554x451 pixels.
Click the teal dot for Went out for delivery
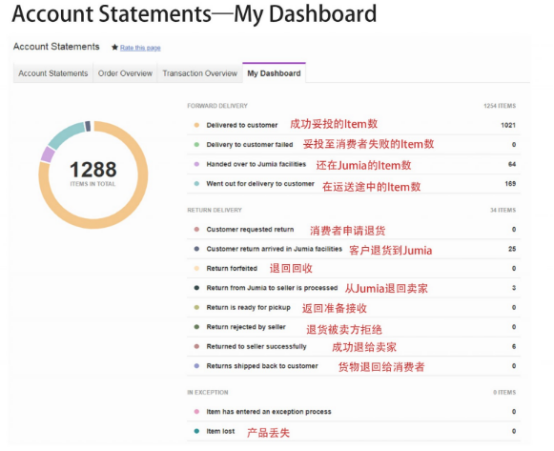197,183
